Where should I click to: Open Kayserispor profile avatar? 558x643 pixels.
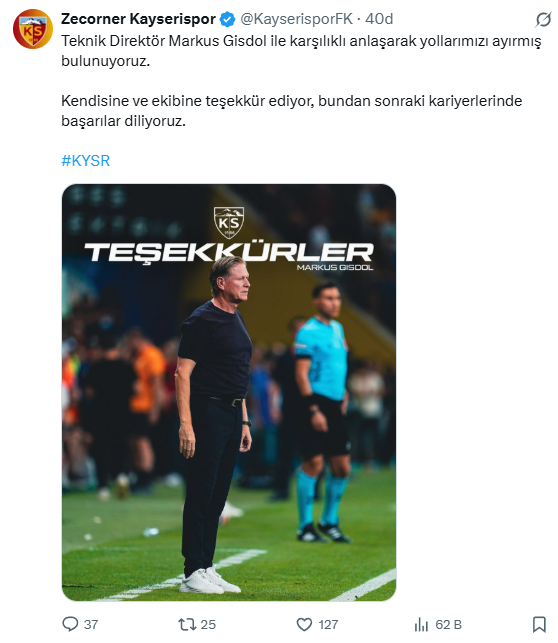tap(33, 29)
